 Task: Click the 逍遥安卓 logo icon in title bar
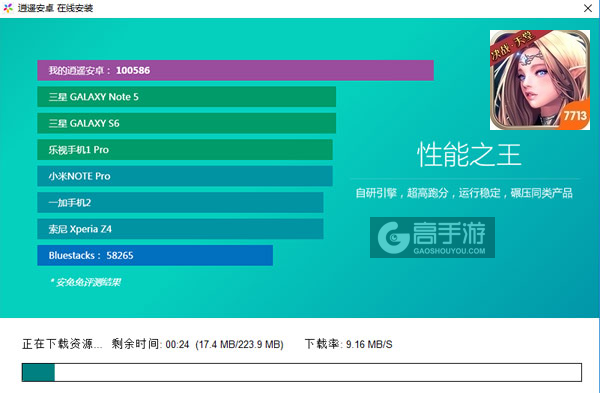[x=8, y=8]
